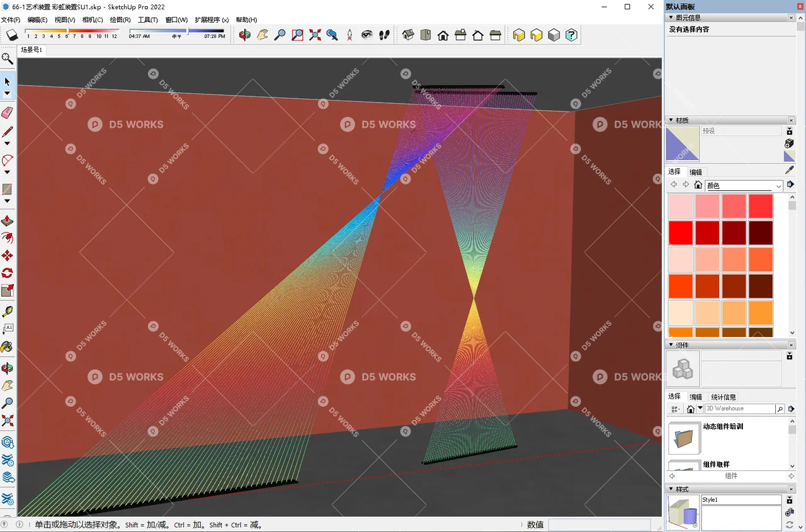Activate the Scale tool
806x532 pixels.
(8, 290)
